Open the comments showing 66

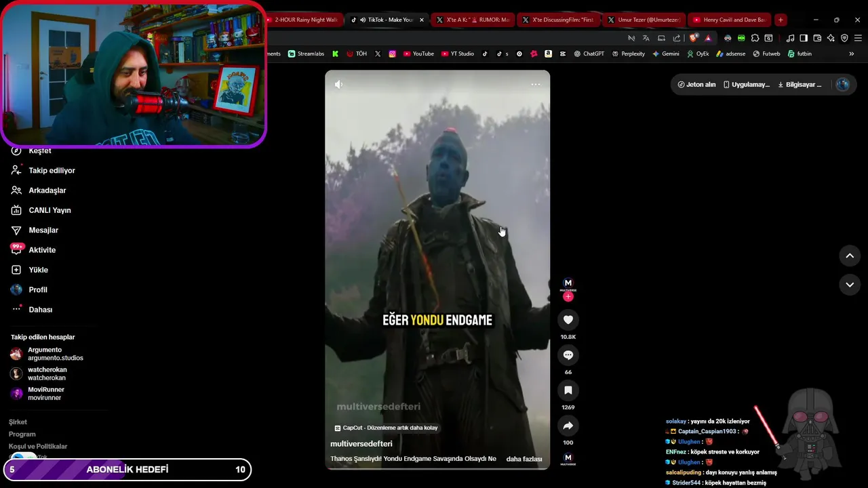click(568, 355)
